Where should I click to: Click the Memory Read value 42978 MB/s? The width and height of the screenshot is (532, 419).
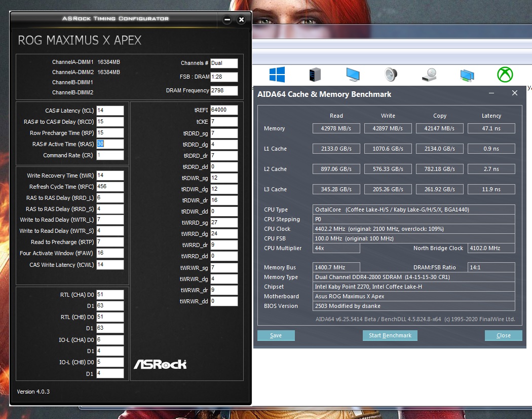[336, 128]
